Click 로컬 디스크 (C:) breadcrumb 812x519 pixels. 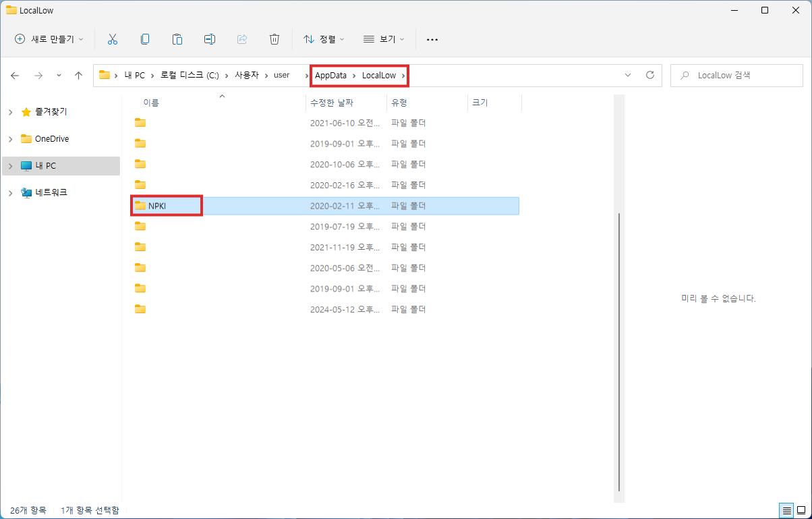pyautogui.click(x=190, y=75)
